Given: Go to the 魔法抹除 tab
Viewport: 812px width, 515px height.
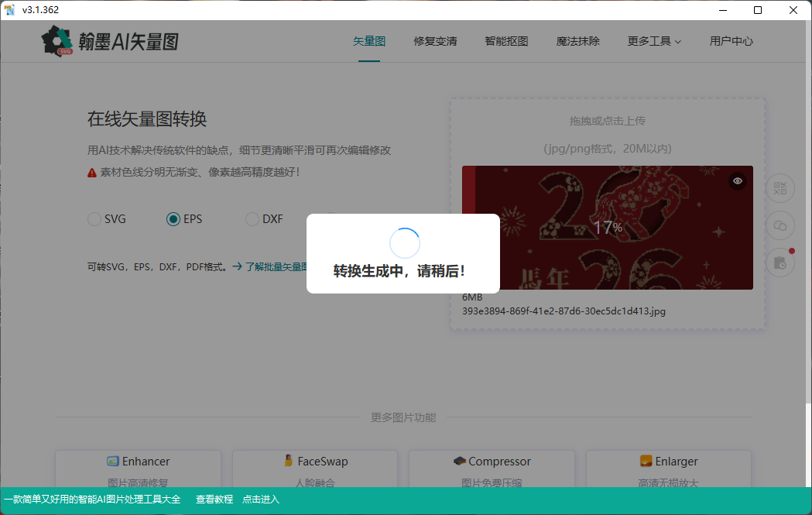Looking at the screenshot, I should click(x=577, y=41).
